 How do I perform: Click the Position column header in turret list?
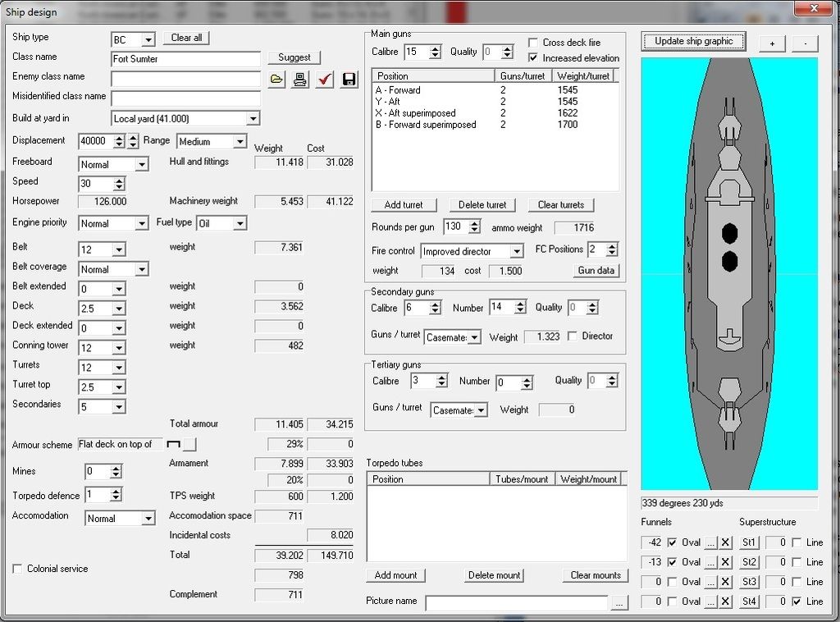point(433,76)
